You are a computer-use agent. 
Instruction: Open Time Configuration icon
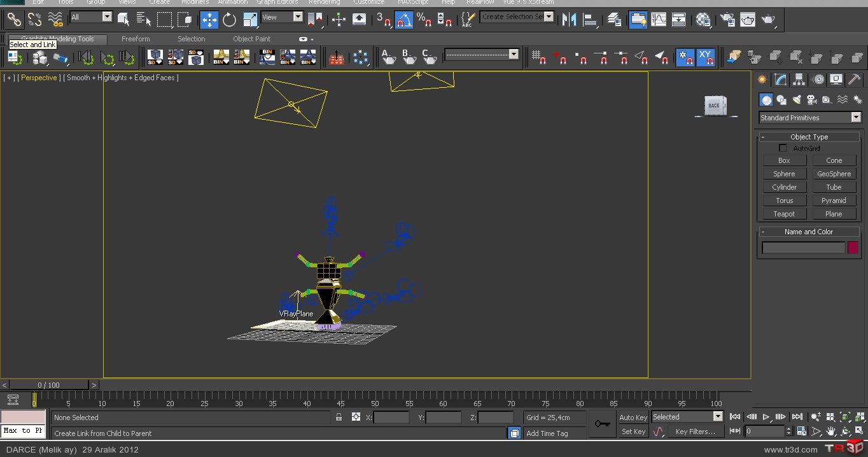pyautogui.click(x=801, y=432)
